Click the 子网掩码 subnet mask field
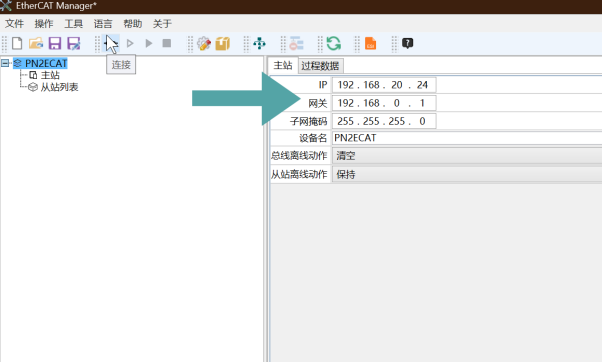 (x=384, y=121)
